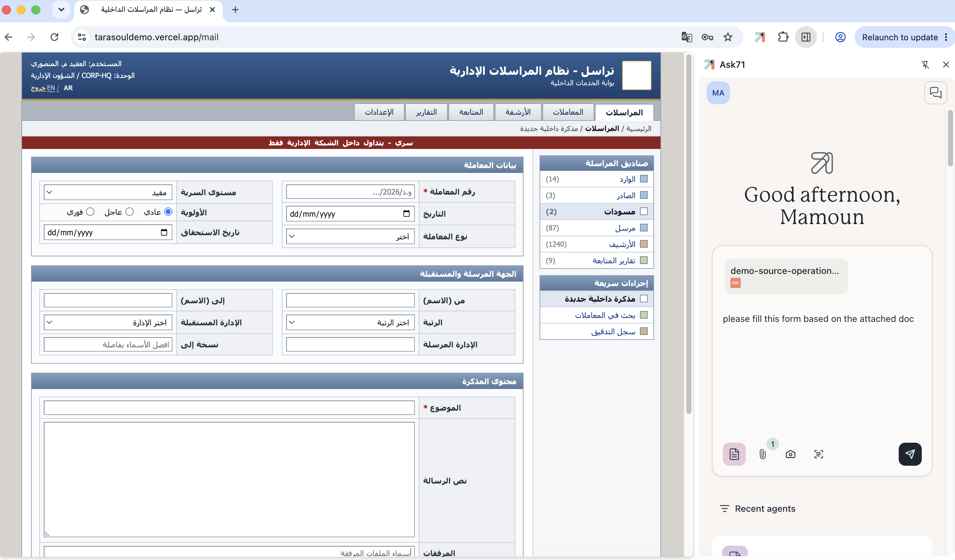Screen dimensions: 955x560
Task: Click the بحث في المعاملات square icon
Action: pos(644,315)
